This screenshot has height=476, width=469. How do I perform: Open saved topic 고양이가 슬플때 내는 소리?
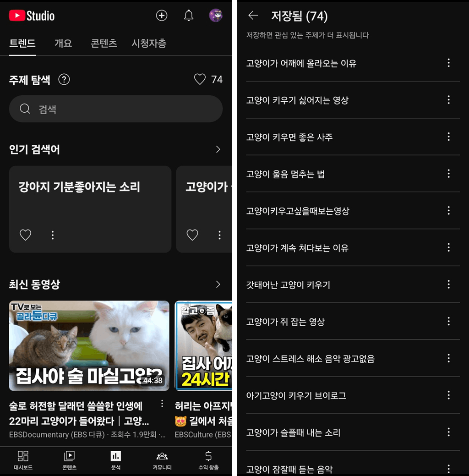point(293,432)
